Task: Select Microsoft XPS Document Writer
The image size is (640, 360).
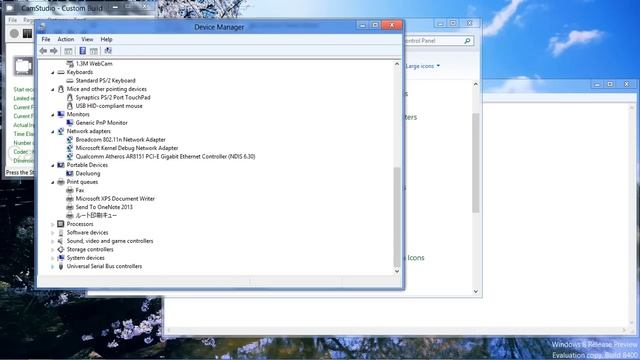Action: (x=115, y=199)
